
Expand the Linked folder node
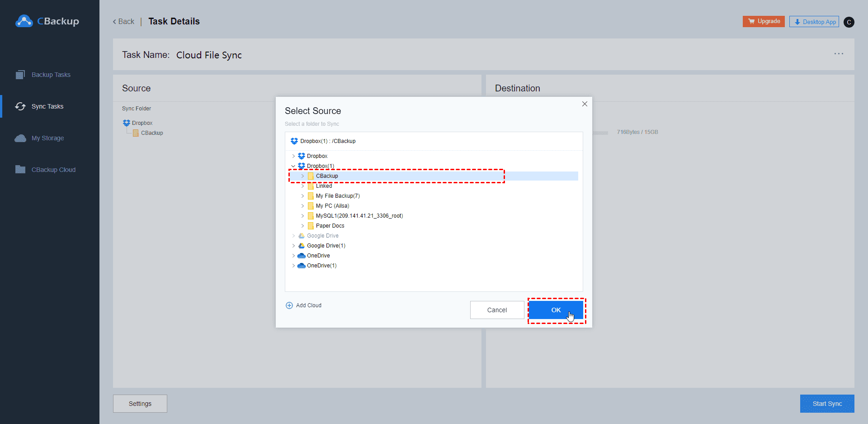point(302,186)
